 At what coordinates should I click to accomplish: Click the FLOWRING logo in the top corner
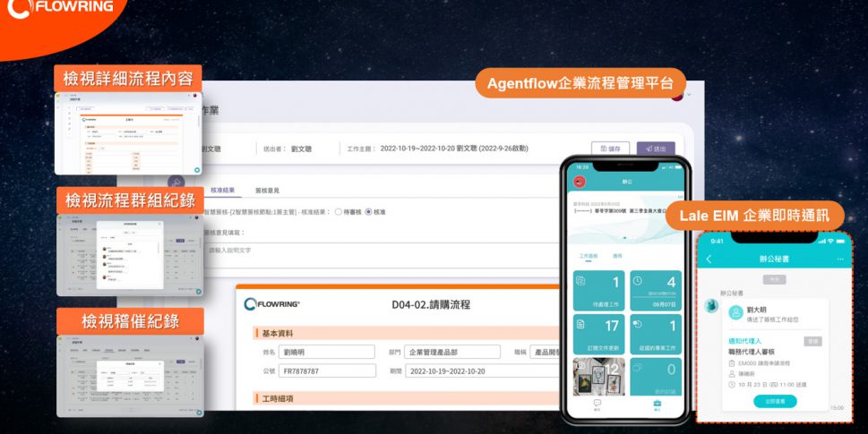pos(60,8)
